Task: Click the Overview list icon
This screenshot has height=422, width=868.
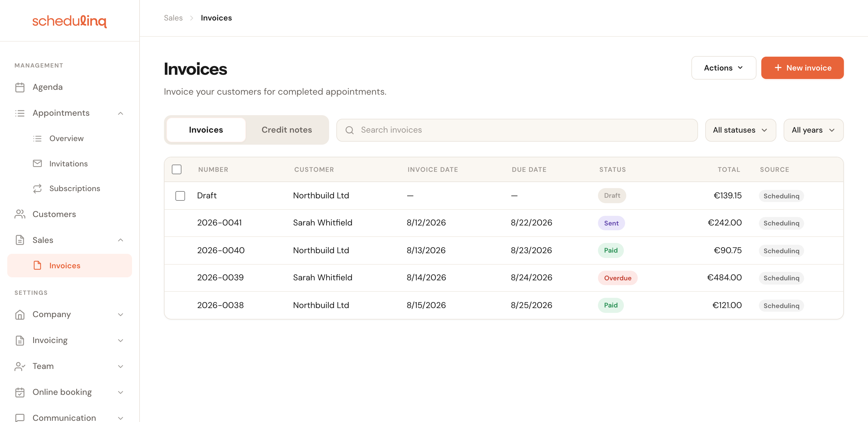Action: tap(37, 139)
